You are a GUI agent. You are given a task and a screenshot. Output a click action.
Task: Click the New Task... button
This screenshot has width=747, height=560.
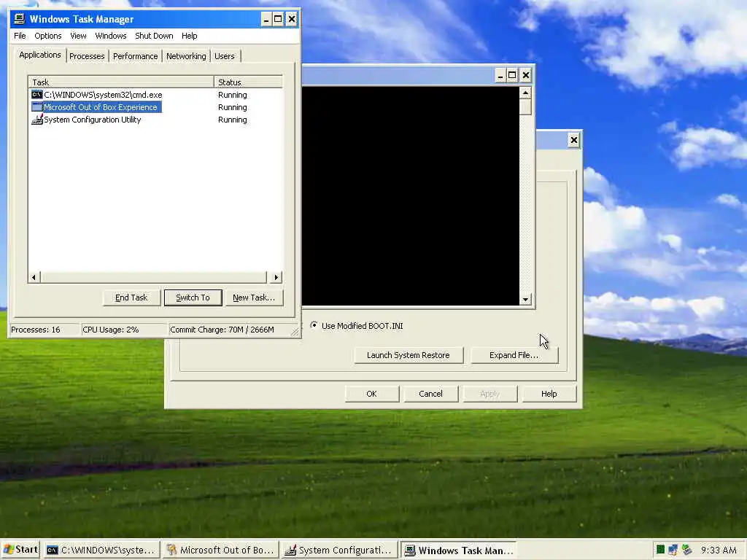(x=254, y=297)
